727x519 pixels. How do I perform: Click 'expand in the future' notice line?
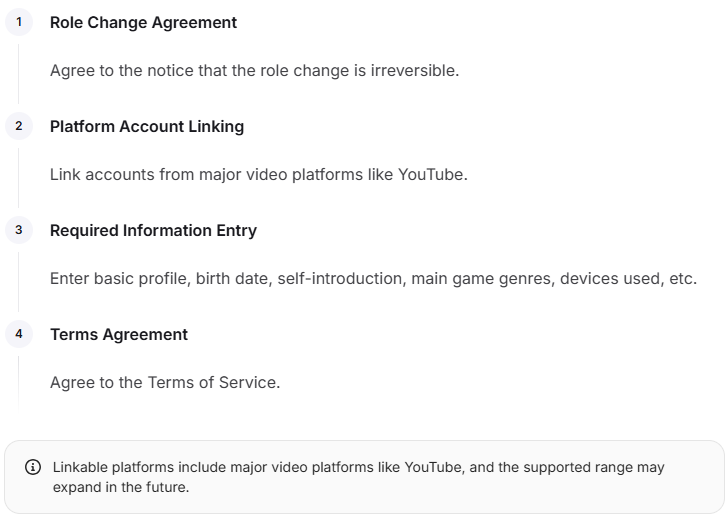pyautogui.click(x=121, y=487)
